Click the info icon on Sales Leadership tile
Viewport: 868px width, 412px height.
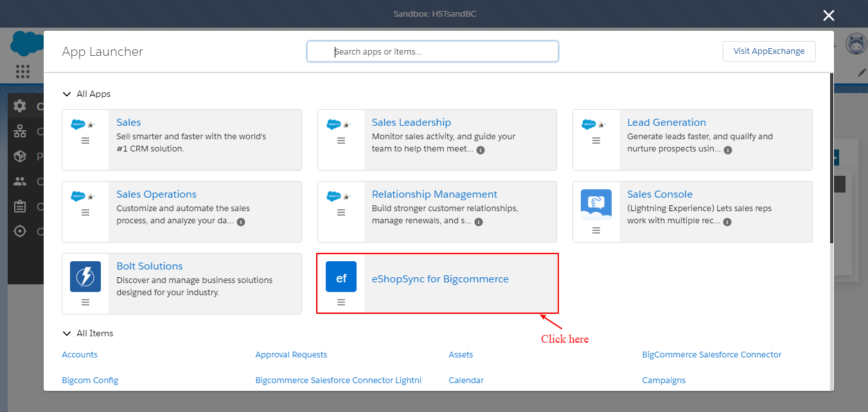pos(481,150)
